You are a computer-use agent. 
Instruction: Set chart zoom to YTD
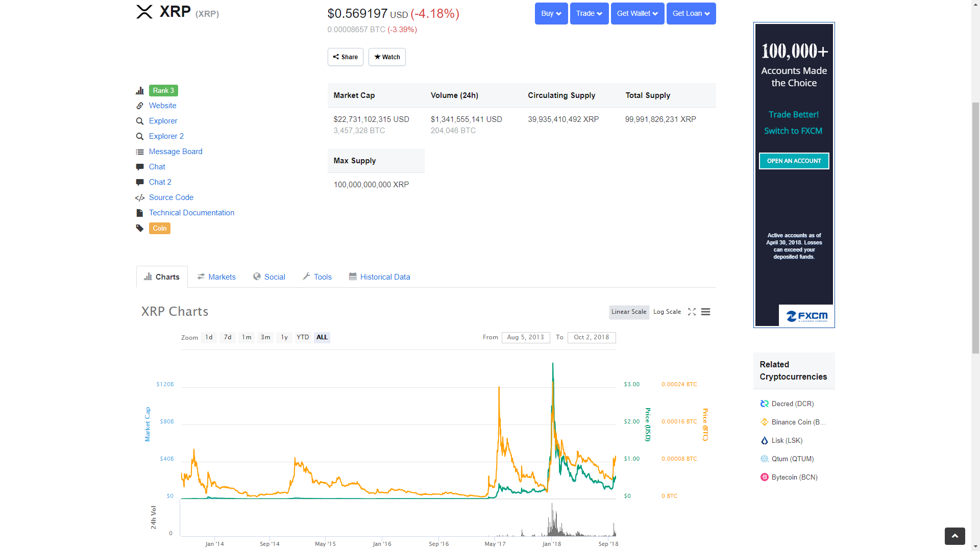point(303,337)
